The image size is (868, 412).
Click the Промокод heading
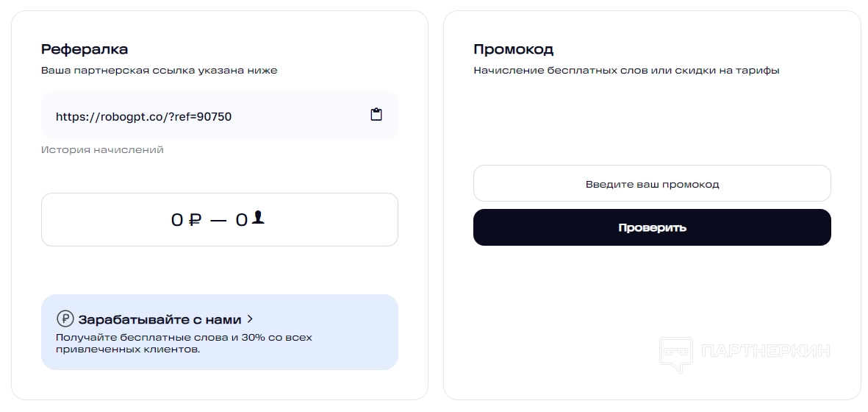[513, 49]
